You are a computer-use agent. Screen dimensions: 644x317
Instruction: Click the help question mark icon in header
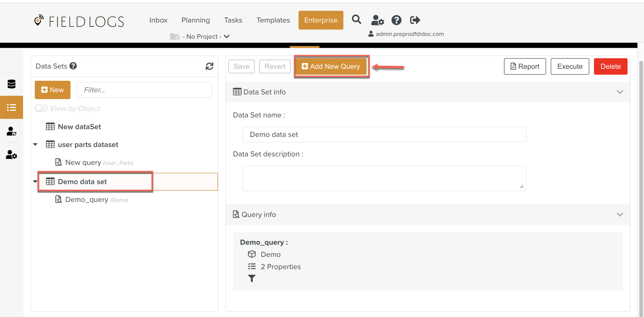pos(396,20)
